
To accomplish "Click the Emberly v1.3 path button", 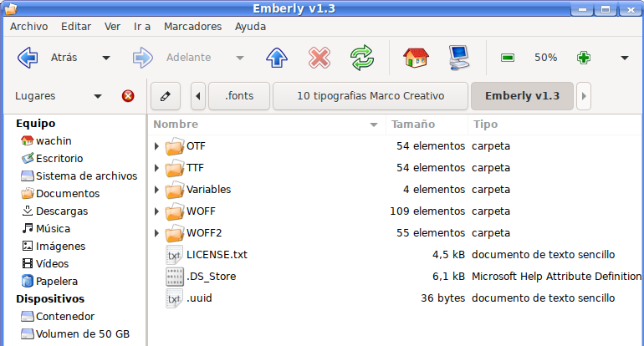I will tap(522, 96).
